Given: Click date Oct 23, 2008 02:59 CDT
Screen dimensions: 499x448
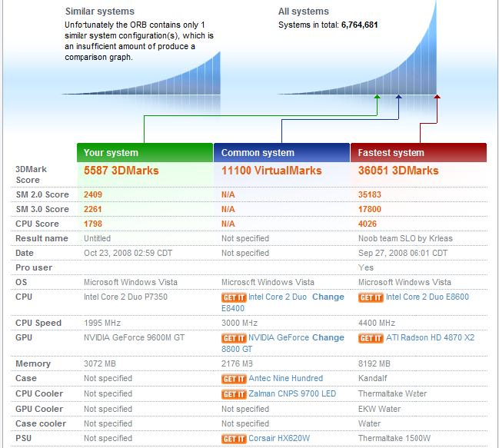Looking at the screenshot, I should 128,253.
